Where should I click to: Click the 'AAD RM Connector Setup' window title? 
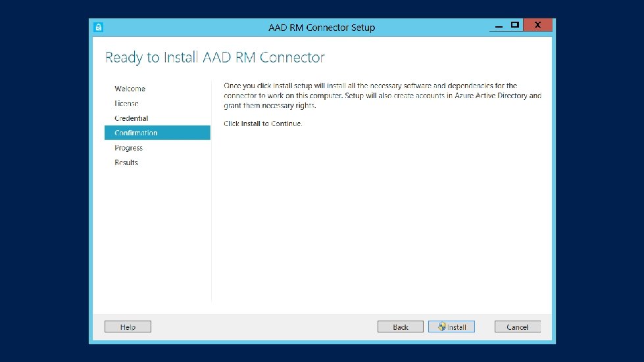point(322,28)
